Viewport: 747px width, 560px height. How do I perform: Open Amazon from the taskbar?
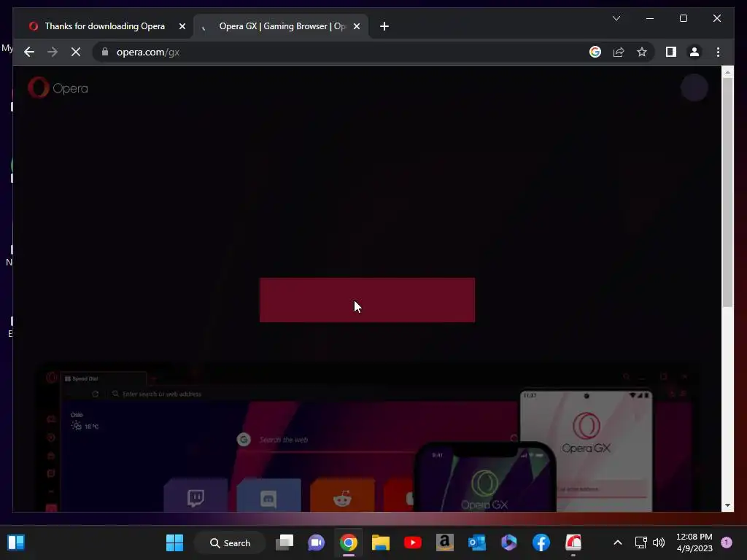click(444, 542)
